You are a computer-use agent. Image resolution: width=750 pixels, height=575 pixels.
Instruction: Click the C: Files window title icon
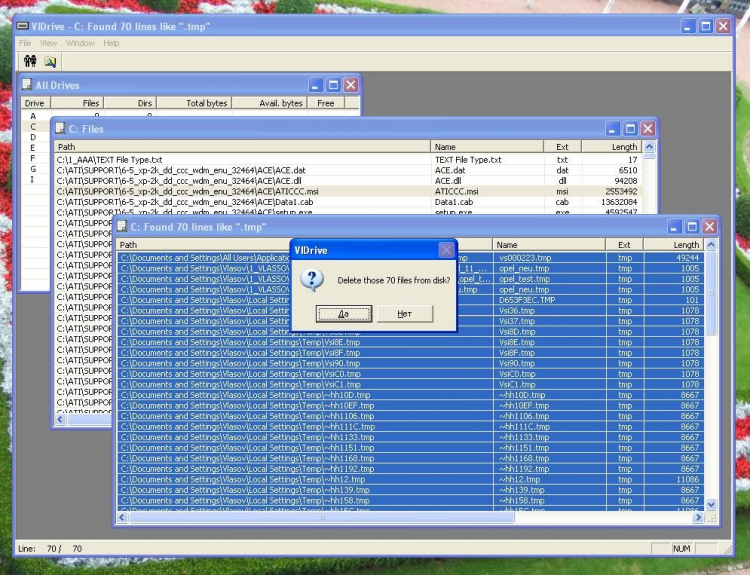[x=60, y=128]
